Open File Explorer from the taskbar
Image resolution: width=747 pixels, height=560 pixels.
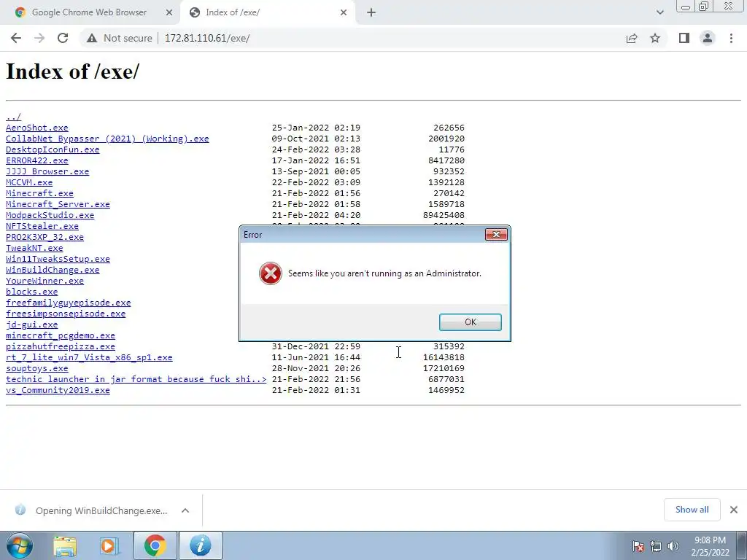[65, 545]
